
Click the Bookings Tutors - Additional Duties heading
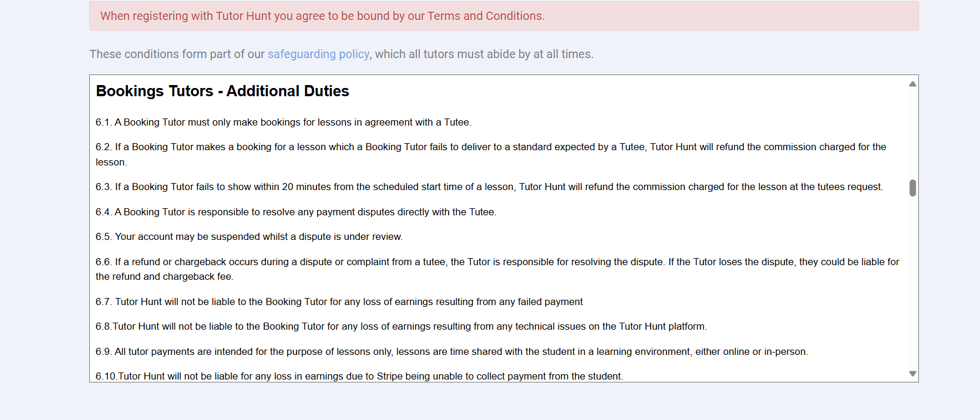223,91
